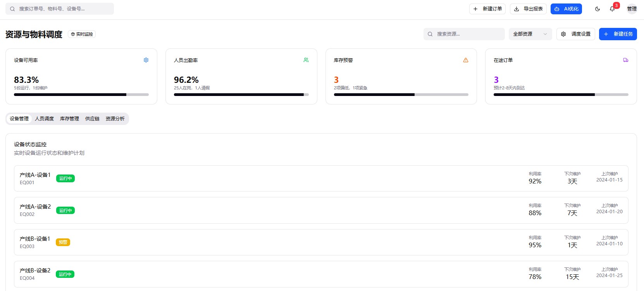Screen dimensions: 644x291
Task: Click the people icon on 人员出勤率 card
Action: (306, 60)
